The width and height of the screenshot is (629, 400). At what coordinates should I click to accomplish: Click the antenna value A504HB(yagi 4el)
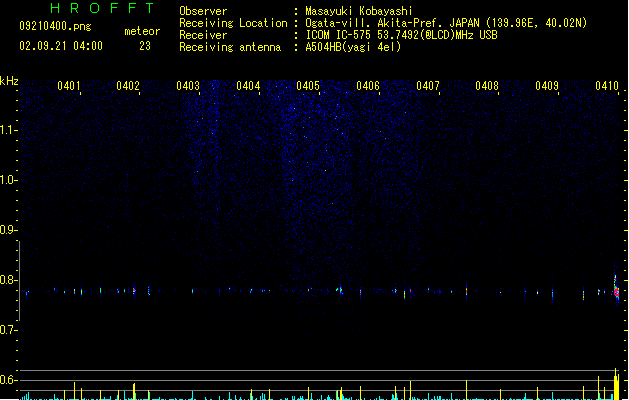(x=353, y=47)
